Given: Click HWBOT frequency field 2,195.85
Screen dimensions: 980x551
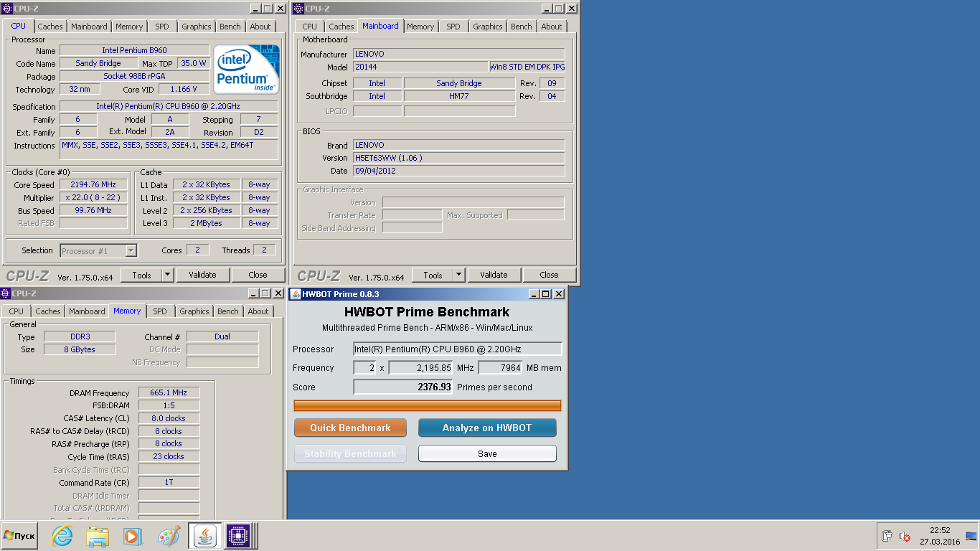Looking at the screenshot, I should pyautogui.click(x=420, y=368).
